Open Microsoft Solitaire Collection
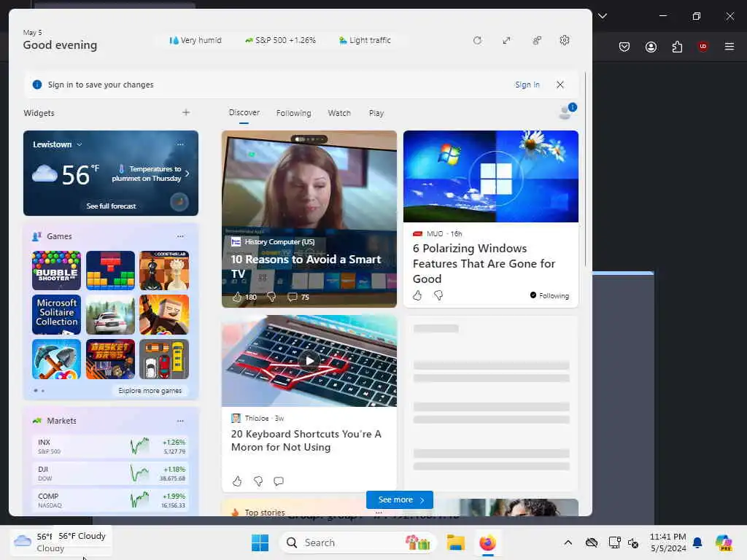 [x=56, y=315]
